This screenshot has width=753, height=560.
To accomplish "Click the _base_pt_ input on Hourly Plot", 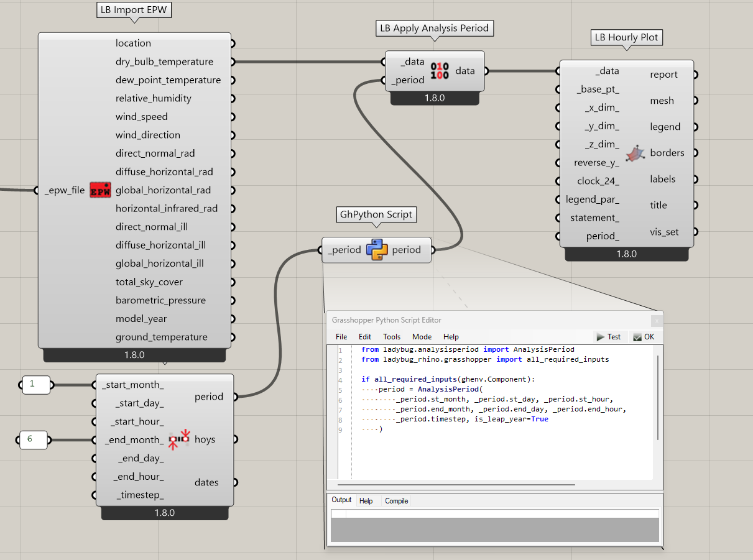I will coord(598,90).
